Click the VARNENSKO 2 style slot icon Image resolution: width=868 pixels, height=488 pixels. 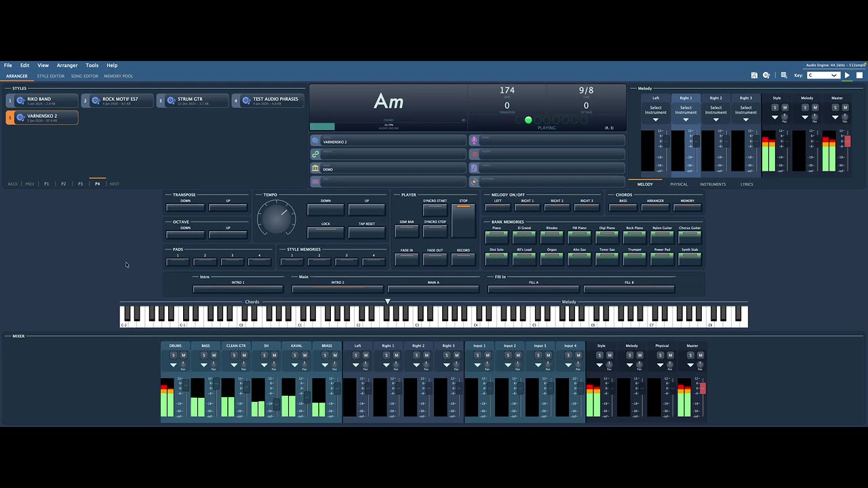20,117
